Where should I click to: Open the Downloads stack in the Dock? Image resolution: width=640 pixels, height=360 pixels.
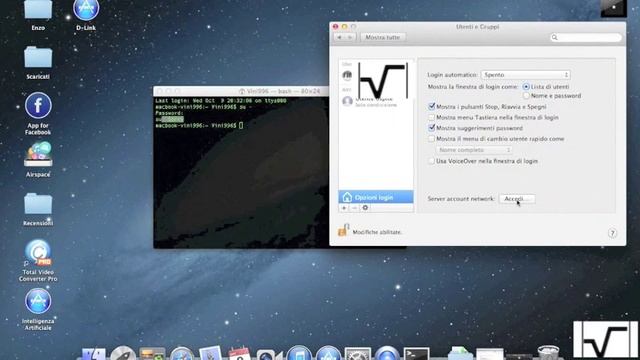pyautogui.click(x=460, y=353)
